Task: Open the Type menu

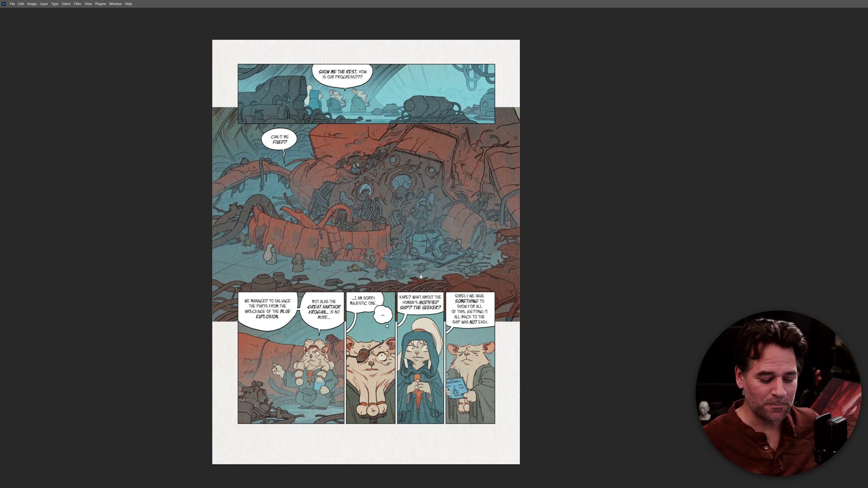Action: (55, 4)
